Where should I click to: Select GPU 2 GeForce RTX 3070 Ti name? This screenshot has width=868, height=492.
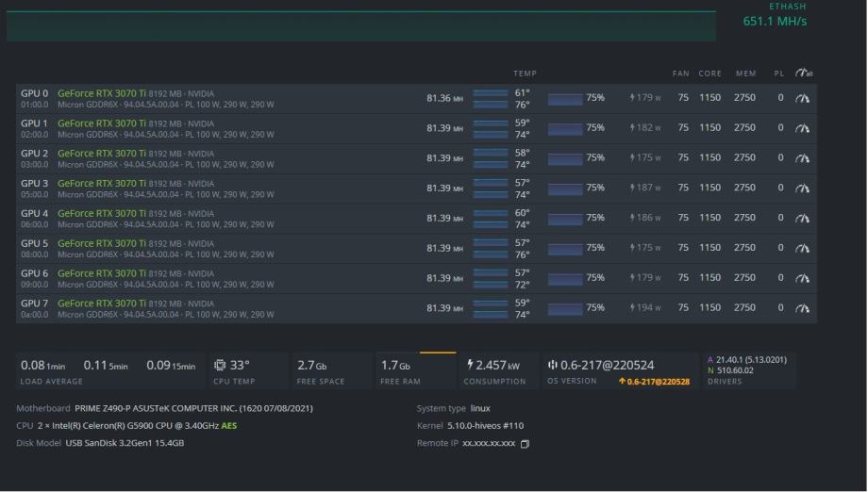click(102, 153)
